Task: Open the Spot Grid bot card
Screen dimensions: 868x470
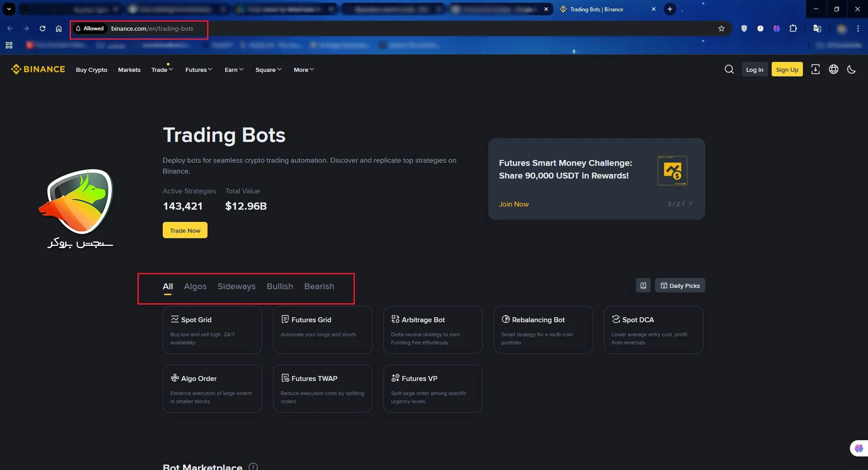Action: point(212,330)
